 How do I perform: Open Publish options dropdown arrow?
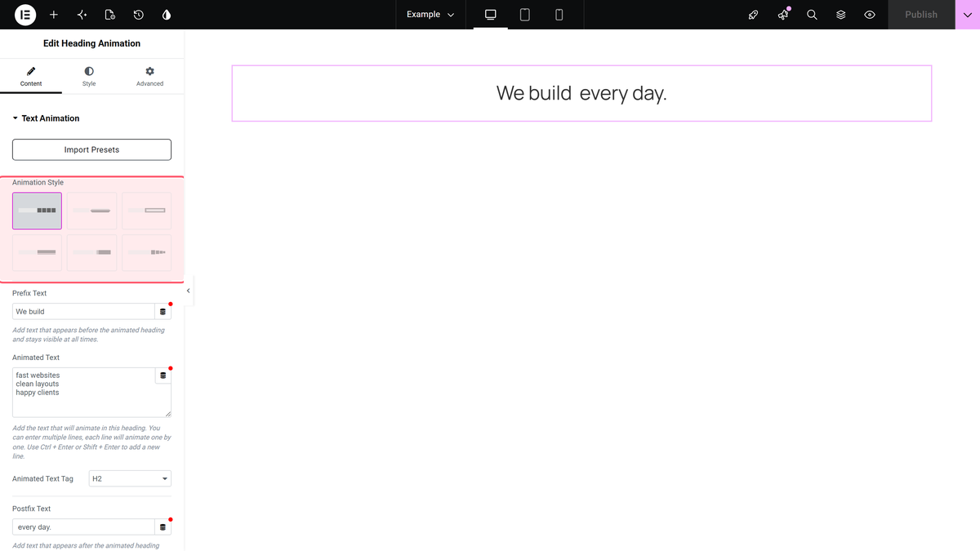[x=968, y=15]
